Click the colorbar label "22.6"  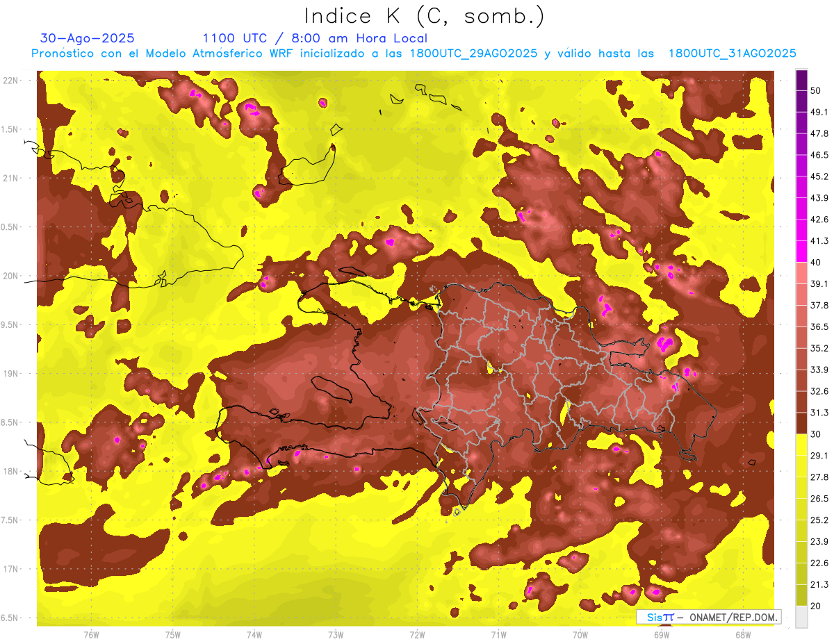click(x=819, y=563)
